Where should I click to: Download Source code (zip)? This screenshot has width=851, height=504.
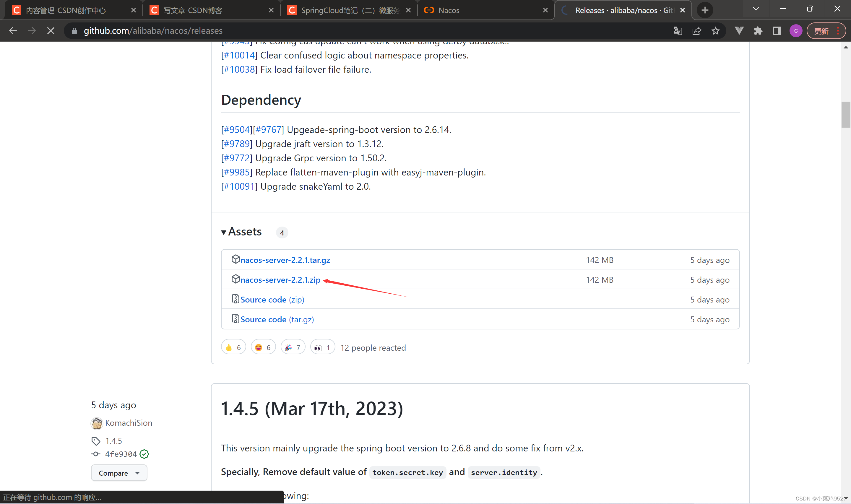[x=272, y=300]
